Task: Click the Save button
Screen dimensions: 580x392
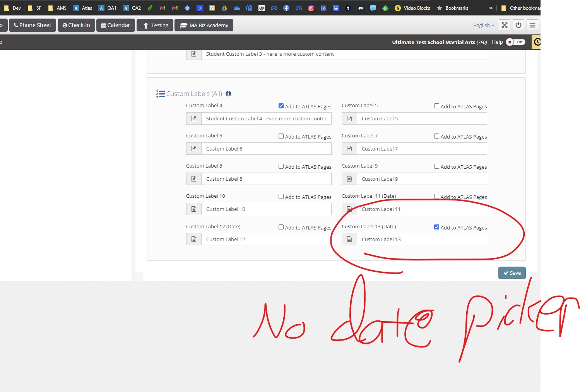Action: click(x=512, y=273)
